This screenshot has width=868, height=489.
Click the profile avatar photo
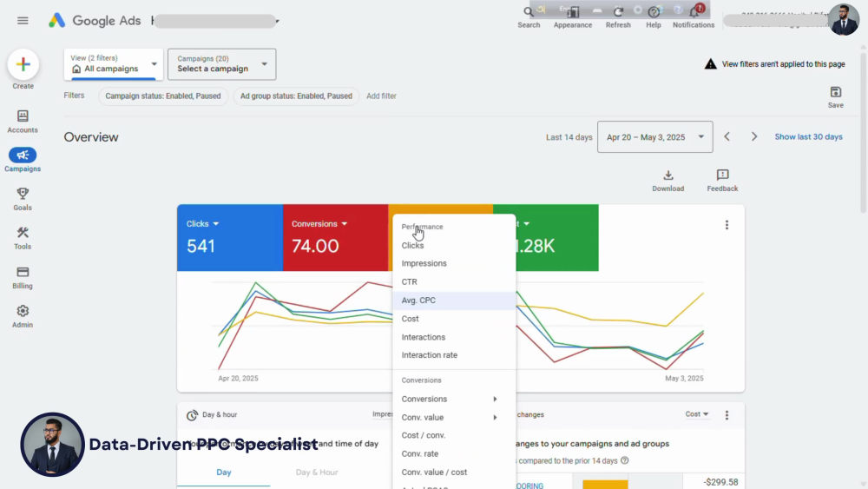(844, 20)
